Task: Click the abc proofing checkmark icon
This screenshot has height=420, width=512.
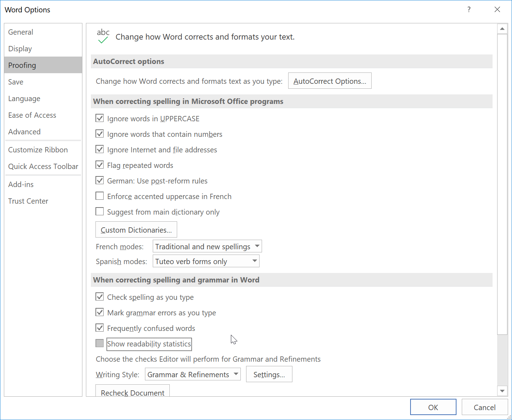Action: tap(103, 36)
